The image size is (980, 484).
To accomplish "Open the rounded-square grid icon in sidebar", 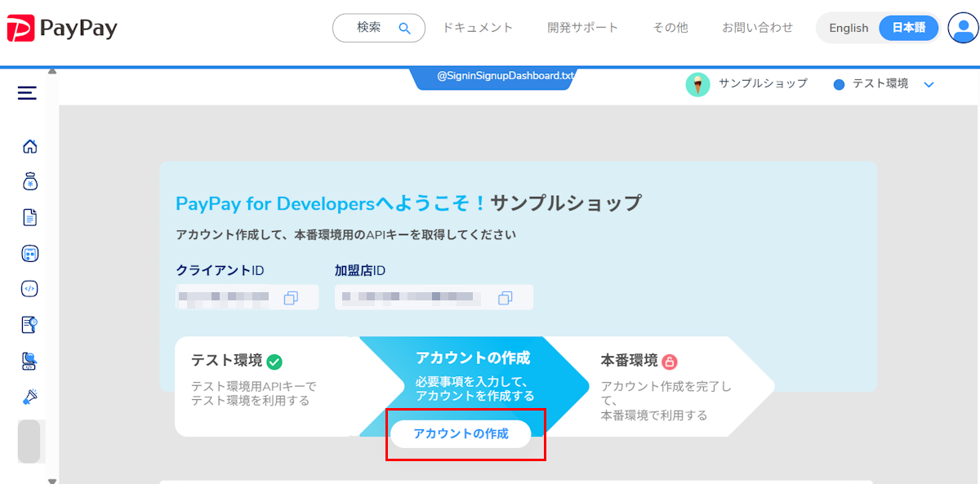I will tap(29, 253).
